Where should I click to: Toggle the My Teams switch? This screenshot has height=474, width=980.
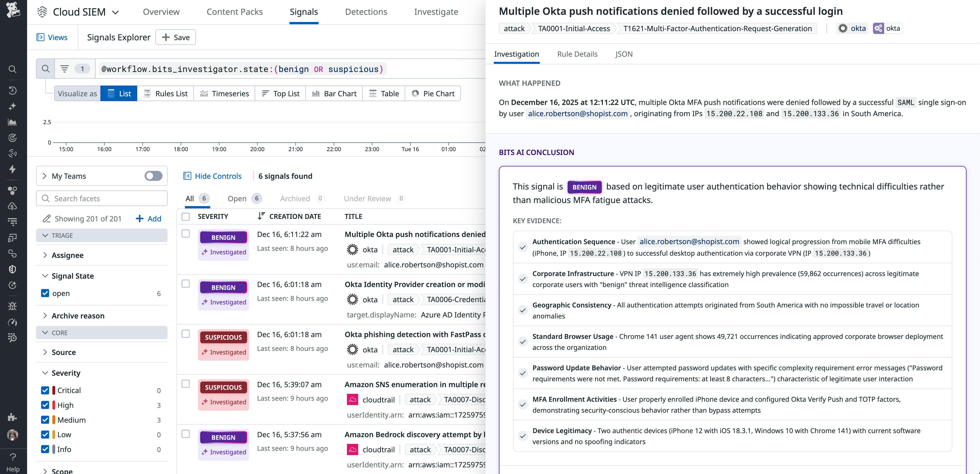click(153, 176)
